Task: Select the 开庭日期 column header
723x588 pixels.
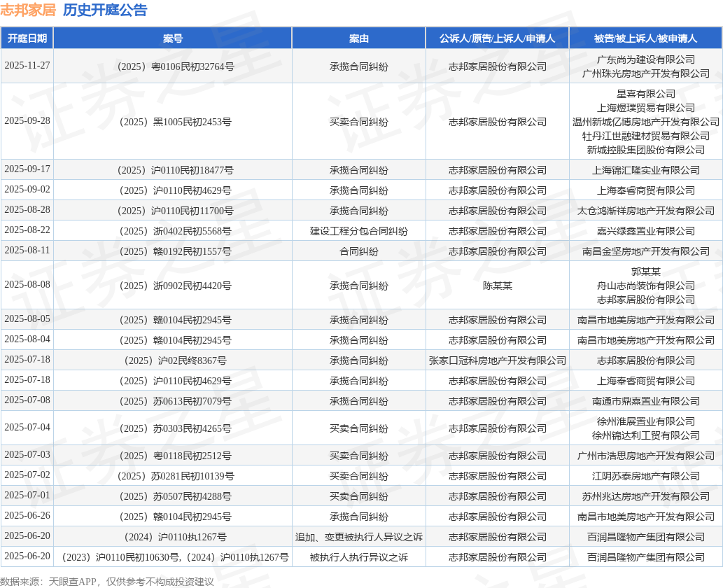Action: pyautogui.click(x=27, y=38)
